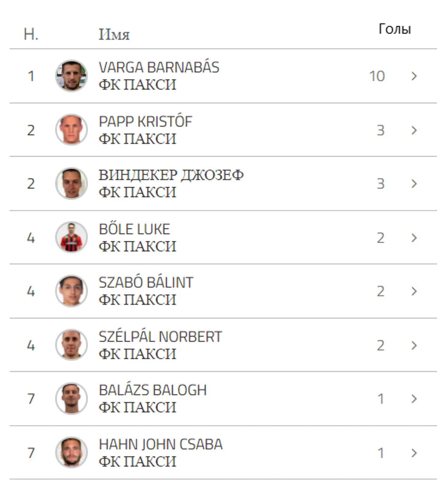Expand Varga Barnabás row chevron
The image size is (448, 488).
click(414, 76)
